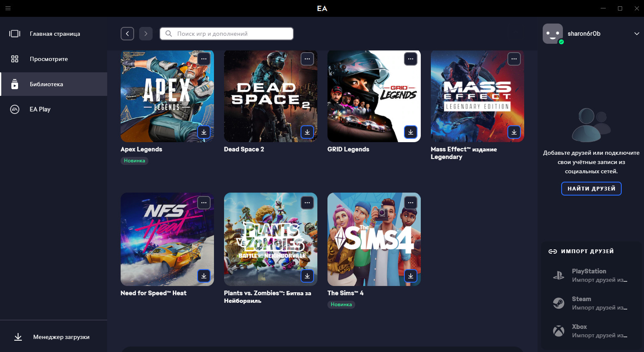Click the browse grid icon
The height and width of the screenshot is (352, 644).
point(15,59)
